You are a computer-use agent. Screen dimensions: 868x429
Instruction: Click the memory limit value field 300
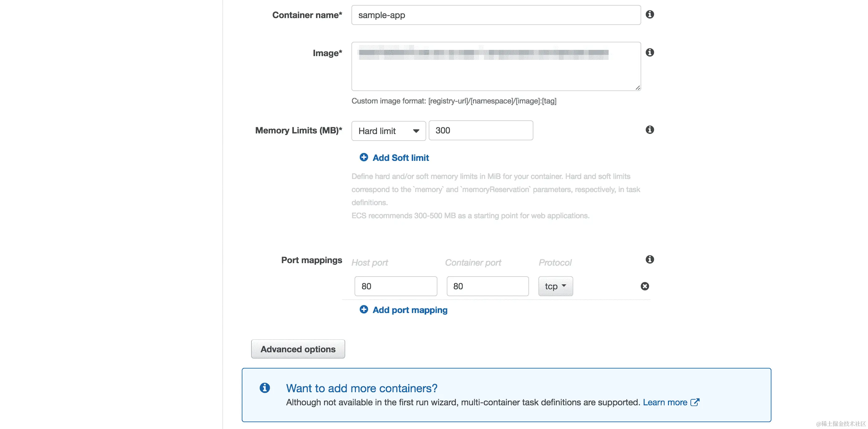tap(480, 131)
